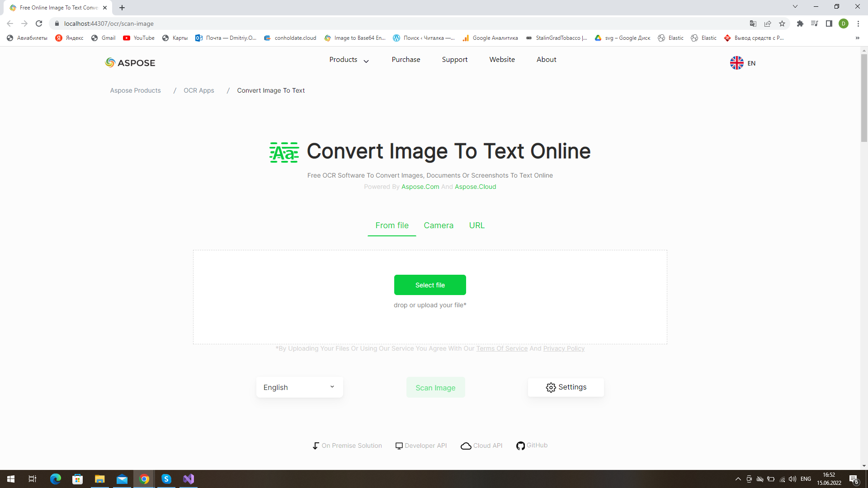Reload the page with the refresh icon
This screenshot has width=868, height=488.
pos(39,23)
